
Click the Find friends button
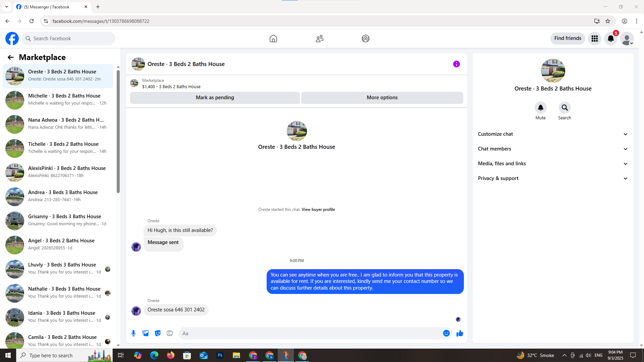(568, 39)
